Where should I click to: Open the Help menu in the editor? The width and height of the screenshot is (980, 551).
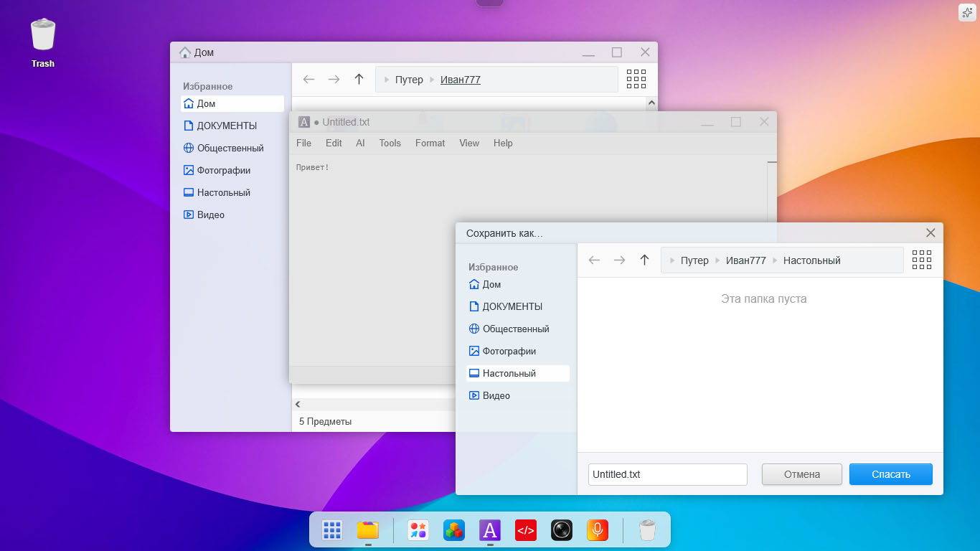pyautogui.click(x=503, y=143)
